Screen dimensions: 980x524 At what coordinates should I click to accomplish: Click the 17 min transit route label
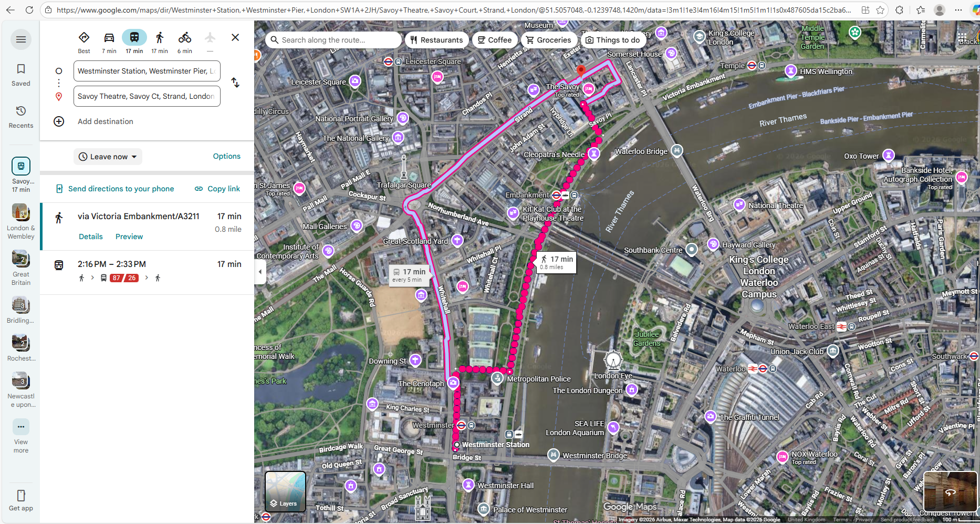tap(409, 275)
